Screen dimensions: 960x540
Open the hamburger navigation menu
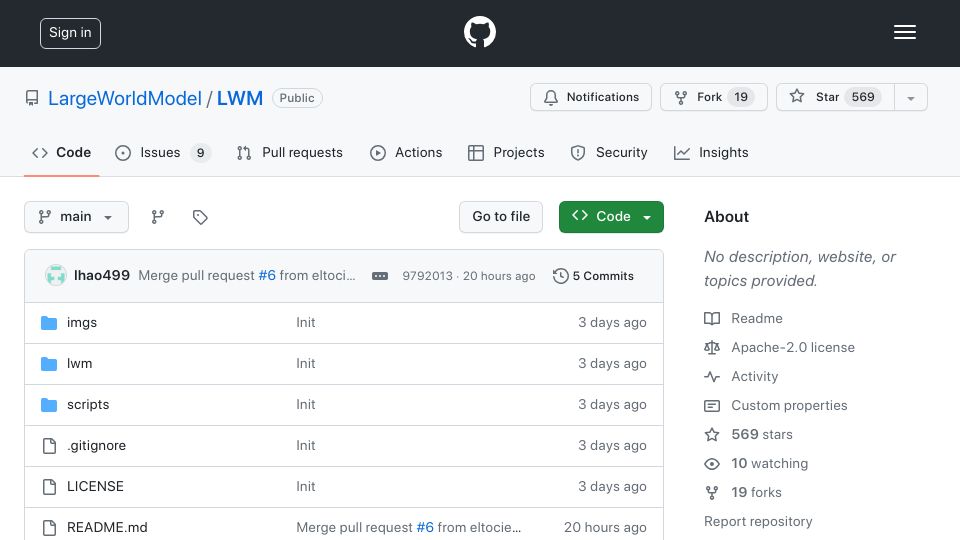(904, 32)
